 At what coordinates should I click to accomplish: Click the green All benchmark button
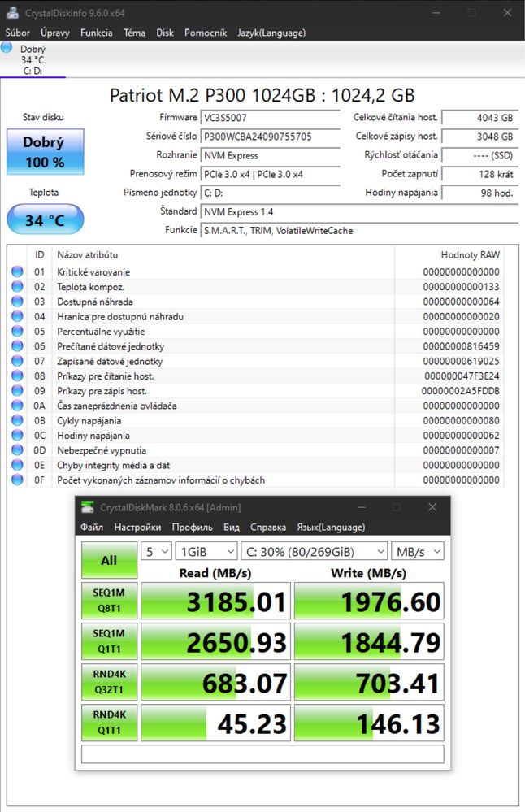click(x=109, y=560)
